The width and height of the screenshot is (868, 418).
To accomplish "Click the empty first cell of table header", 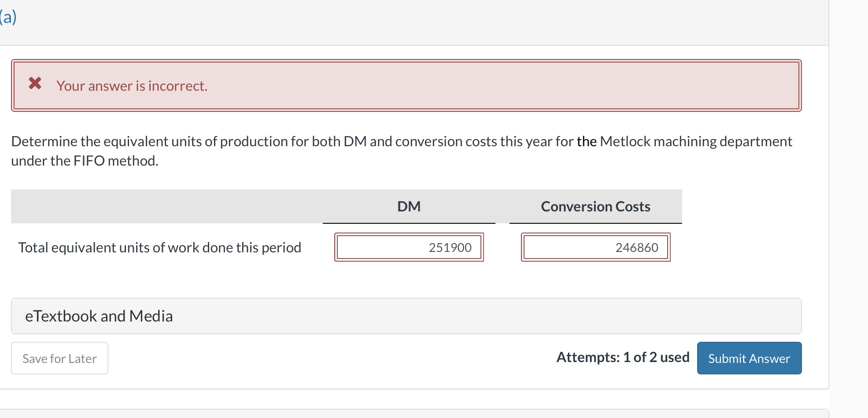I will [166, 207].
